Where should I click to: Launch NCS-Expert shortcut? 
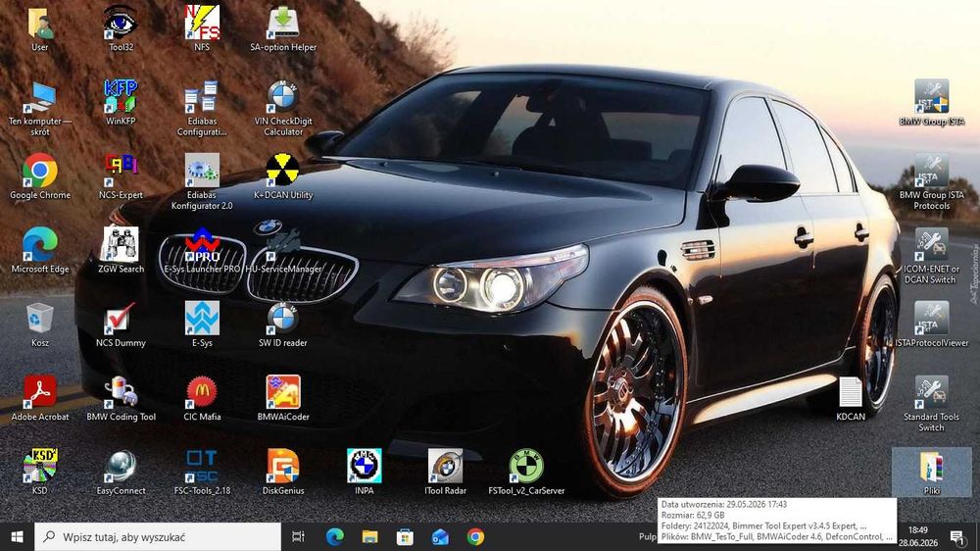pos(121,176)
